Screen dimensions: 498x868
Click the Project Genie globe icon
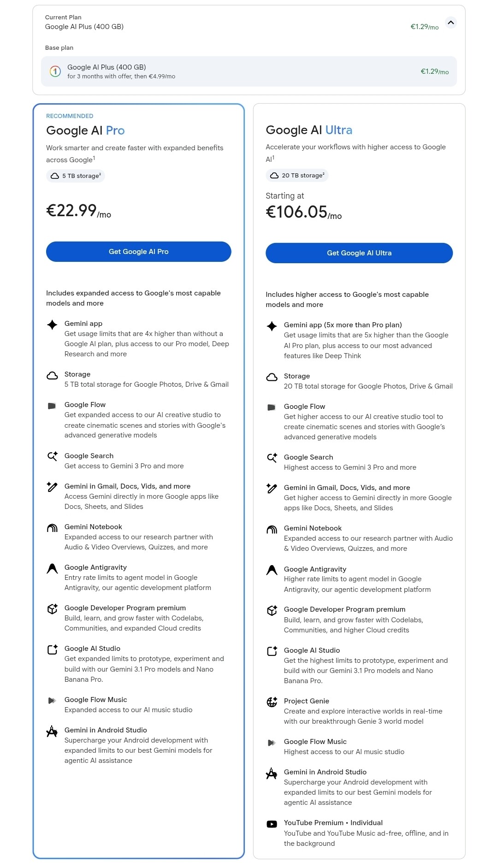272,702
